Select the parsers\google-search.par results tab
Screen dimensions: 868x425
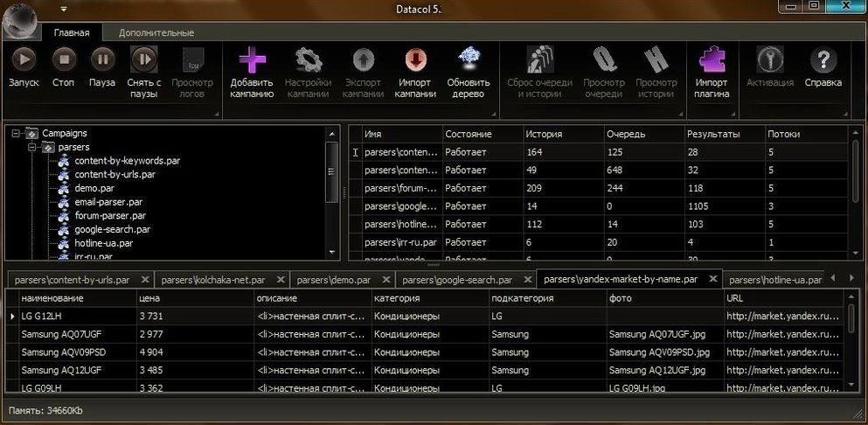tap(457, 280)
